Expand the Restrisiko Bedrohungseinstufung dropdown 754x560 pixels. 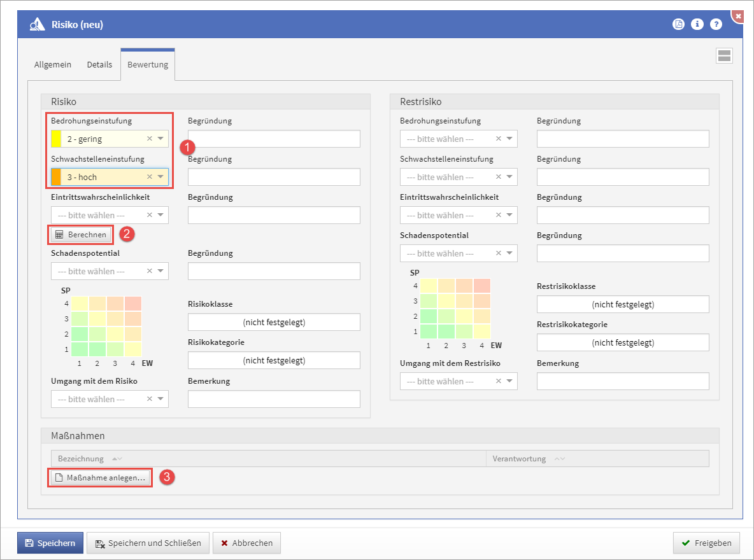pyautogui.click(x=510, y=139)
